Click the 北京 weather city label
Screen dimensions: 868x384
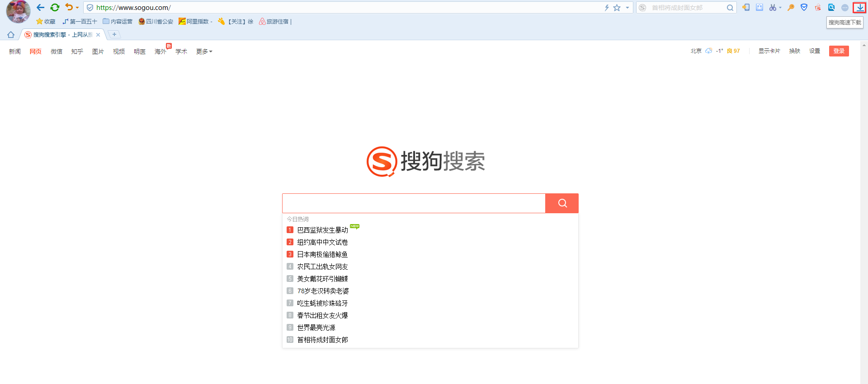pyautogui.click(x=696, y=51)
